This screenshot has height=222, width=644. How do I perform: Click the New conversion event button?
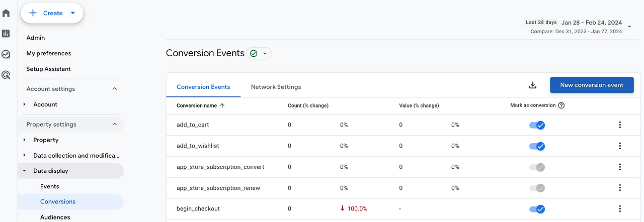(592, 85)
